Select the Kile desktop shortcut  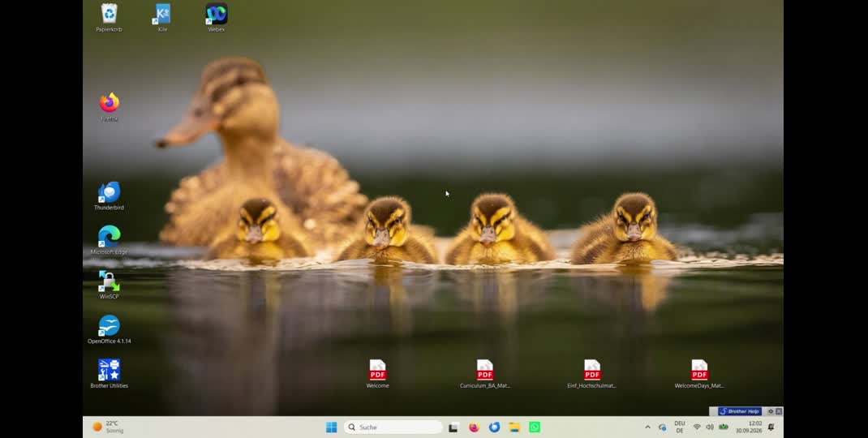tap(163, 18)
